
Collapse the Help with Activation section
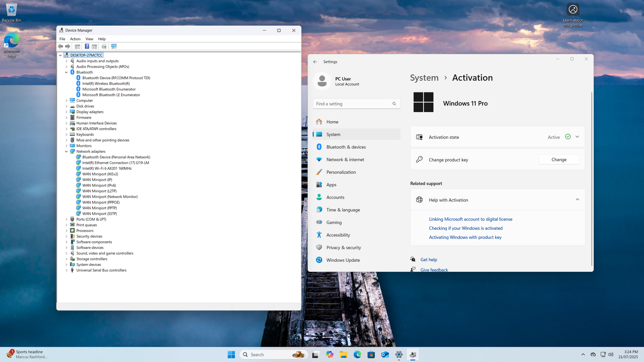[577, 200]
